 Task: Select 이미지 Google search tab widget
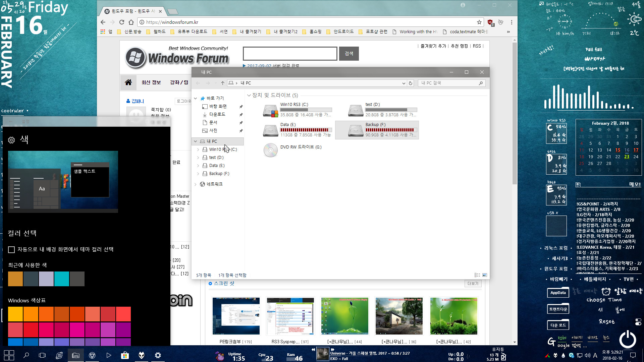pos(577,338)
